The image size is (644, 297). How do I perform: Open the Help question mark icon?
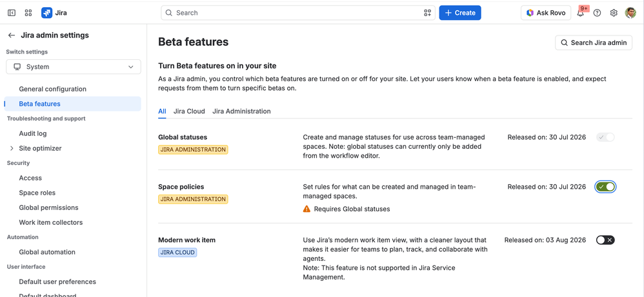click(x=597, y=13)
